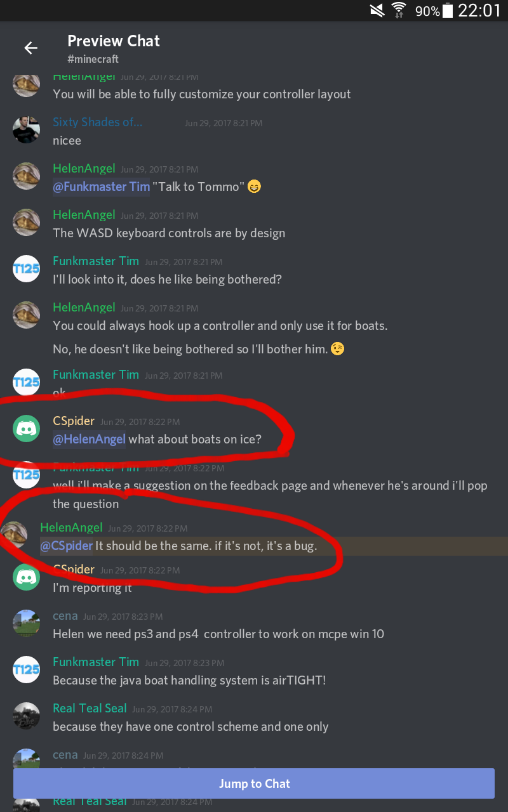Tap the mute icon in status bar
Image resolution: width=508 pixels, height=812 pixels.
[377, 10]
